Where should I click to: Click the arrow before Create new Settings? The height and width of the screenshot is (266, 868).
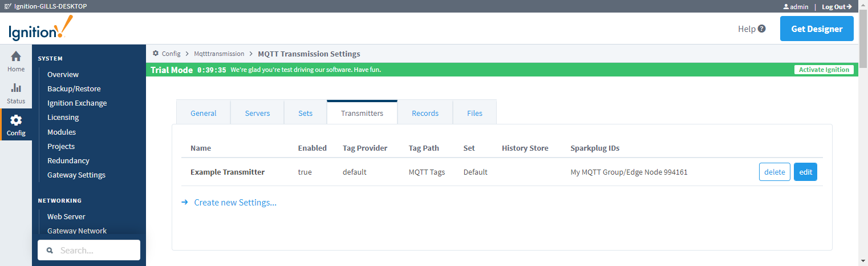point(185,202)
